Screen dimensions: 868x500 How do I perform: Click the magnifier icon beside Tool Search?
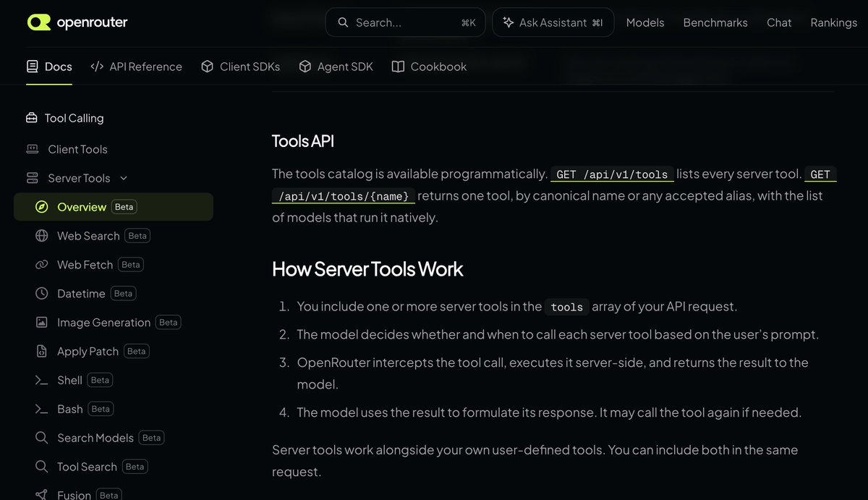pos(42,467)
